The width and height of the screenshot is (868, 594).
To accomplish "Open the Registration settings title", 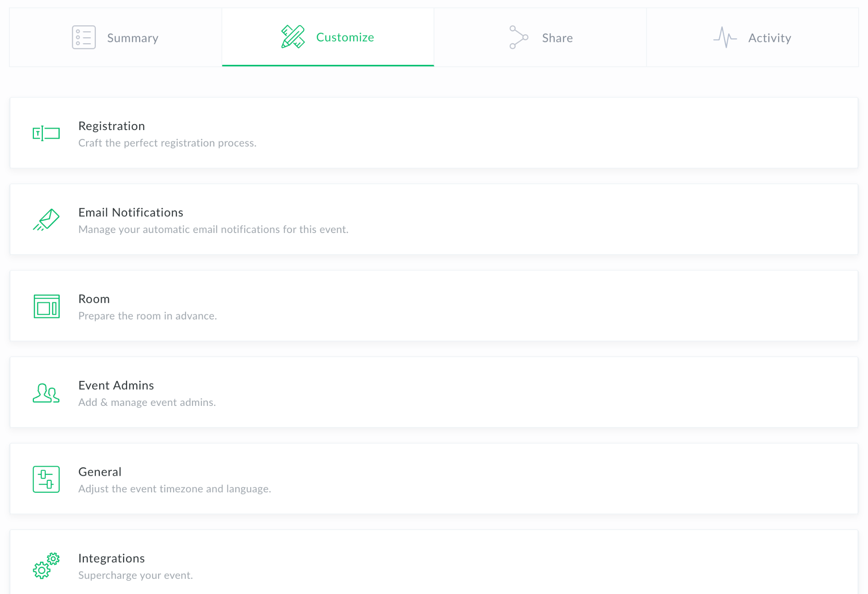I will click(x=111, y=126).
